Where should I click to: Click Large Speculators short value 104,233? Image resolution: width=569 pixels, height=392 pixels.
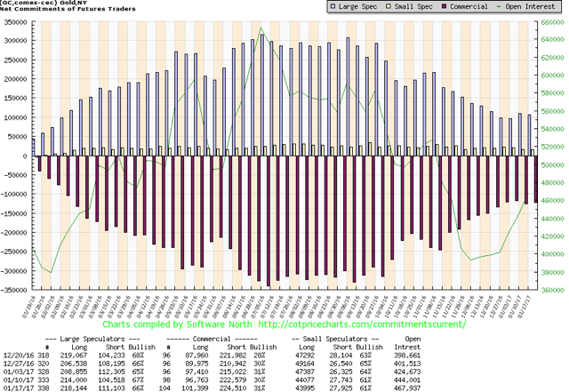click(x=111, y=356)
